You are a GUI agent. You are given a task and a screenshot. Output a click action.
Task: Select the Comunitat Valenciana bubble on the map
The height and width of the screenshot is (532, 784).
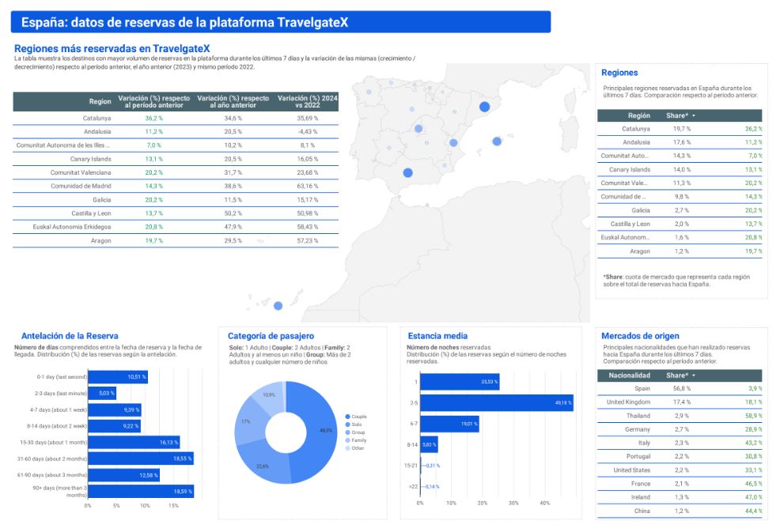453,143
